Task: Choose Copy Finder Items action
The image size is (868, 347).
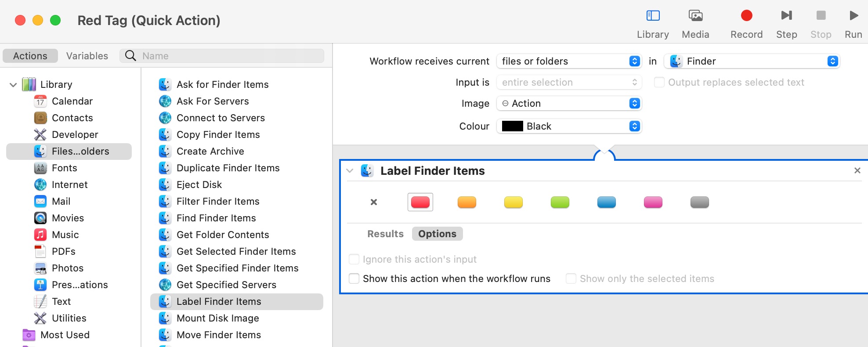Action: (218, 134)
